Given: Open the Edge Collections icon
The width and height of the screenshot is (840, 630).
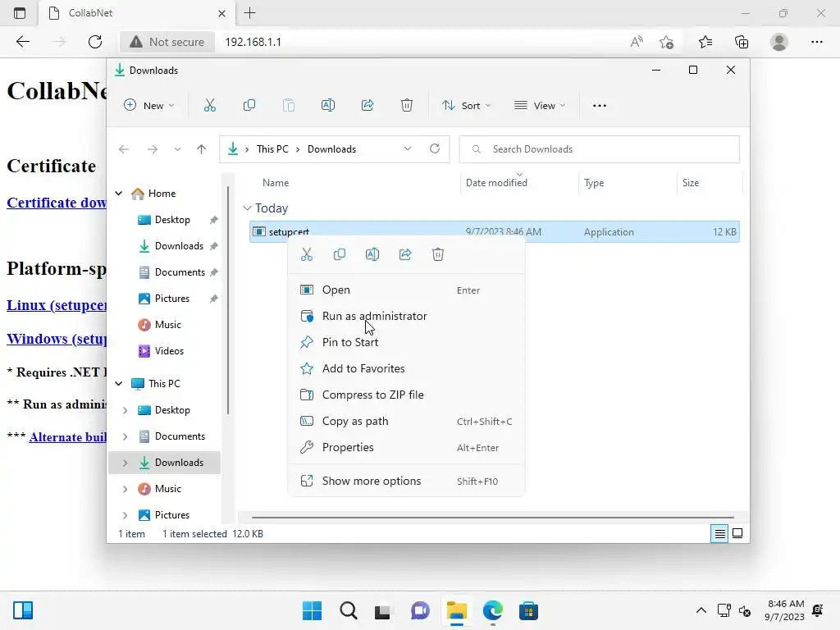Looking at the screenshot, I should pyautogui.click(x=742, y=42).
